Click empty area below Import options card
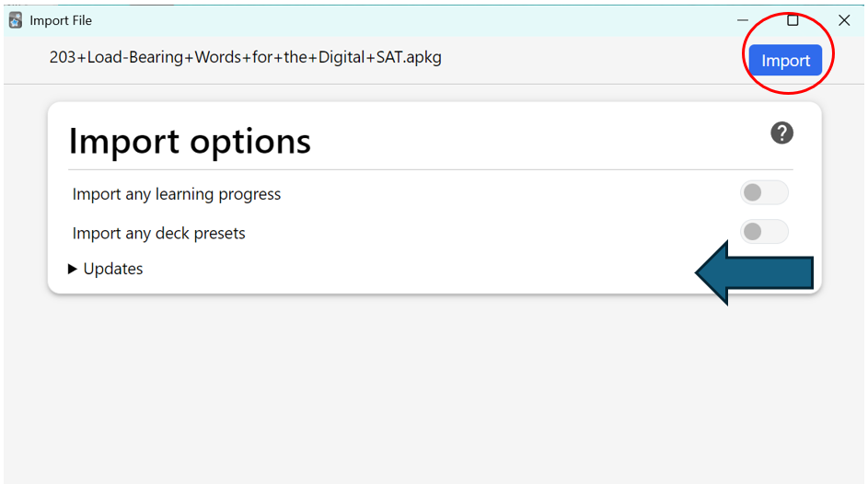This screenshot has height=484, width=868. (x=434, y=387)
